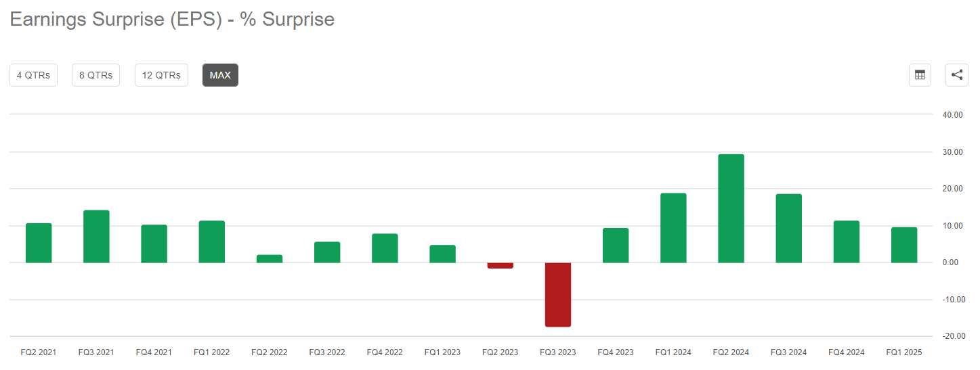The width and height of the screenshot is (980, 370).
Task: Click the FQ4 2024 x-axis label
Action: (x=846, y=352)
